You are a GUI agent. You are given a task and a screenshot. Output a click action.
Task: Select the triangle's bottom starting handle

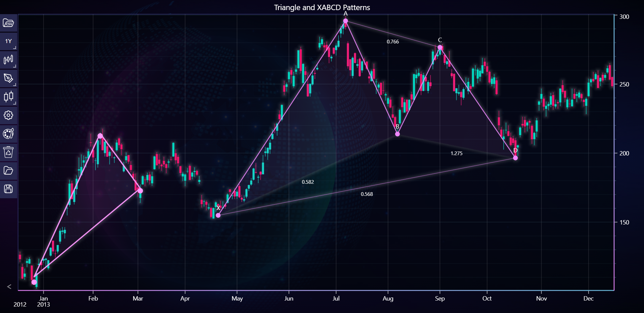(x=34, y=282)
